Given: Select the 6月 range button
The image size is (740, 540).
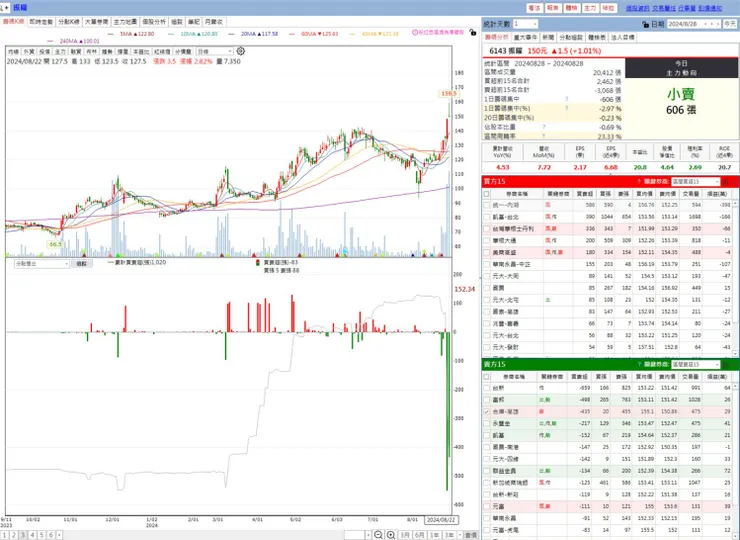Looking at the screenshot, I should coord(419,535).
